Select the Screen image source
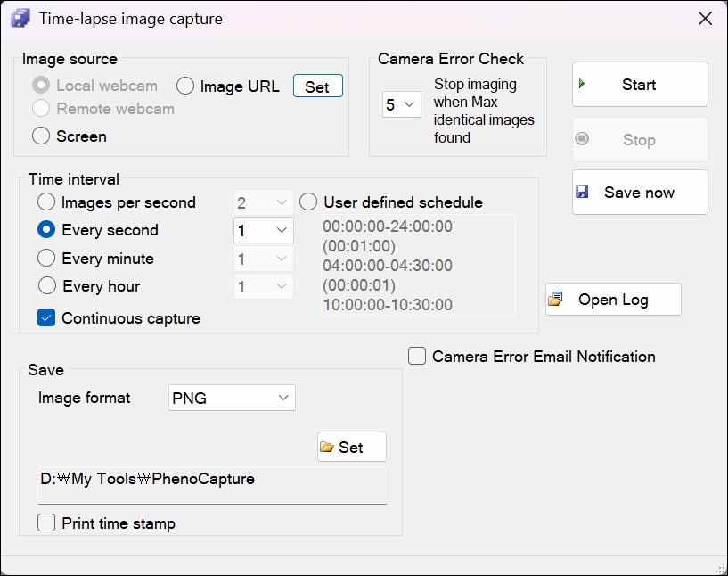Image resolution: width=728 pixels, height=576 pixels. [x=41, y=136]
